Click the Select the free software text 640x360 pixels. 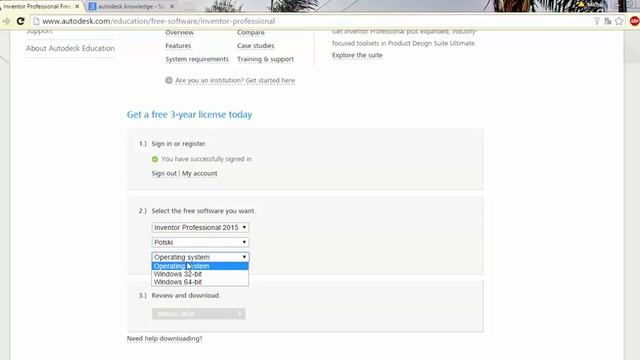pyautogui.click(x=203, y=211)
